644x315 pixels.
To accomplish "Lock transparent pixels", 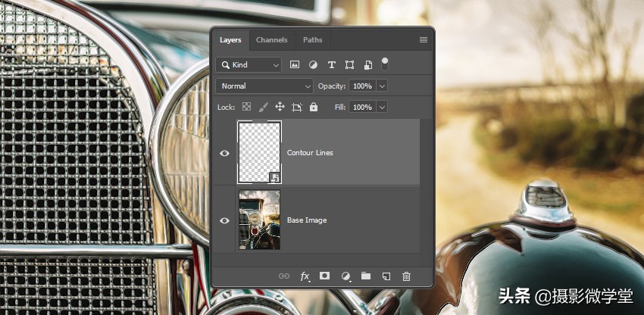I will click(246, 108).
